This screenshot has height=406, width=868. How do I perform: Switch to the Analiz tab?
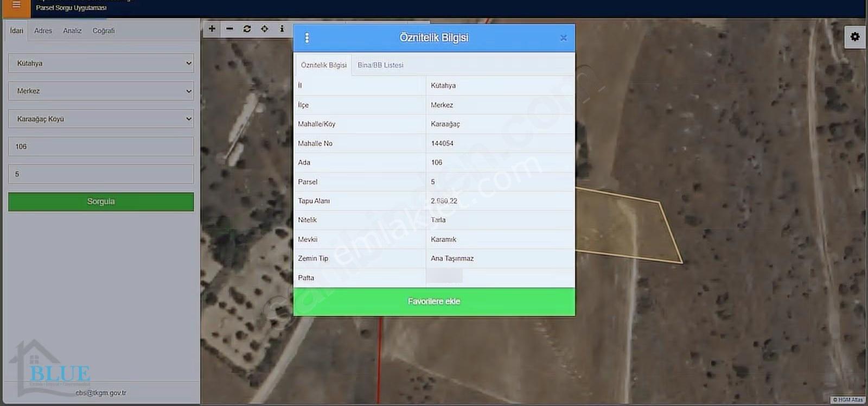pos(72,31)
